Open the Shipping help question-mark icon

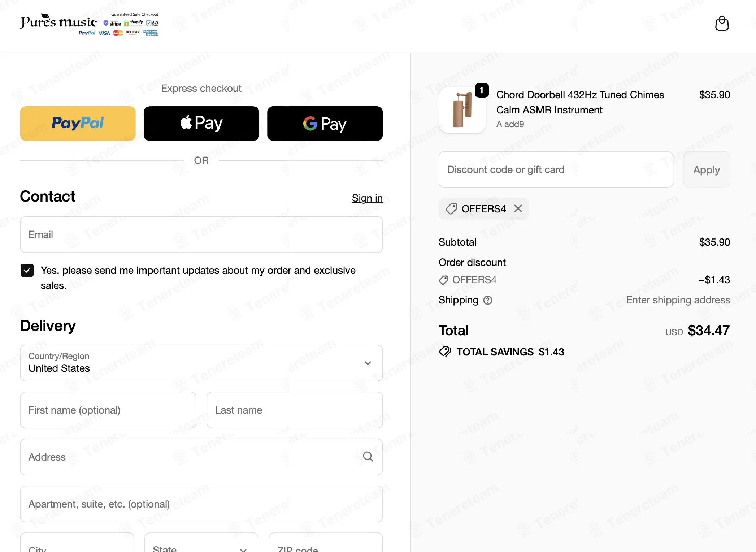(x=488, y=300)
